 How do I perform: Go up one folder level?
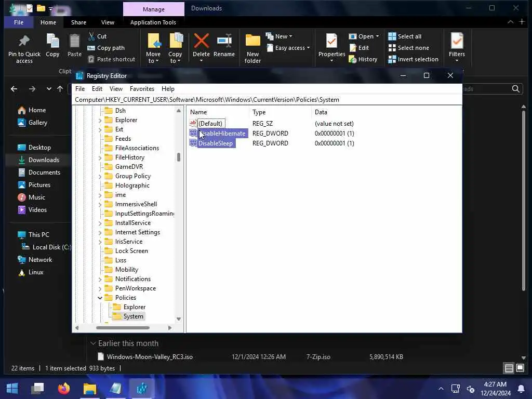coord(60,89)
